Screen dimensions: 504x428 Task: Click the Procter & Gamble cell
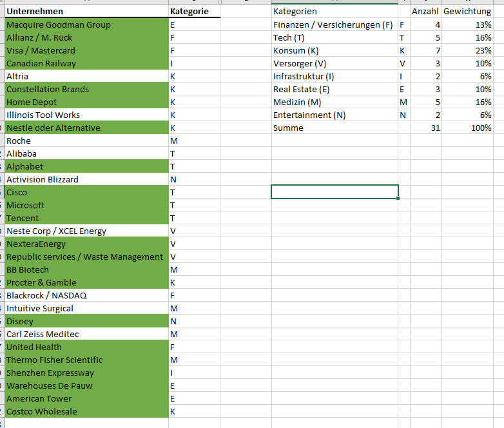tap(87, 282)
